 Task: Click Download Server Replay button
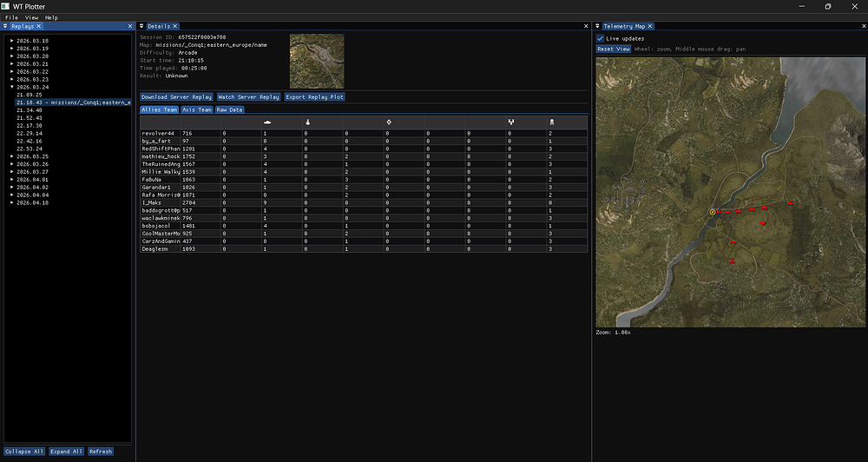pyautogui.click(x=176, y=97)
